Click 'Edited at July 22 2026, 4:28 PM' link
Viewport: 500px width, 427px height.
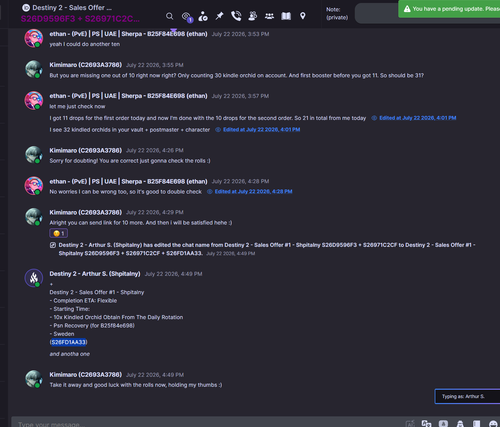pos(253,192)
